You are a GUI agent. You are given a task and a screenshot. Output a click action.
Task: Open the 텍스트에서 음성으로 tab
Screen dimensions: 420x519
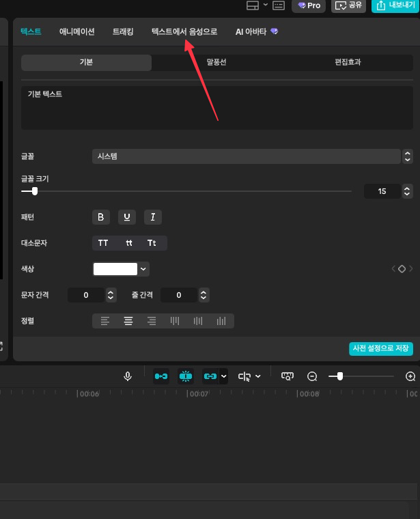(x=184, y=31)
